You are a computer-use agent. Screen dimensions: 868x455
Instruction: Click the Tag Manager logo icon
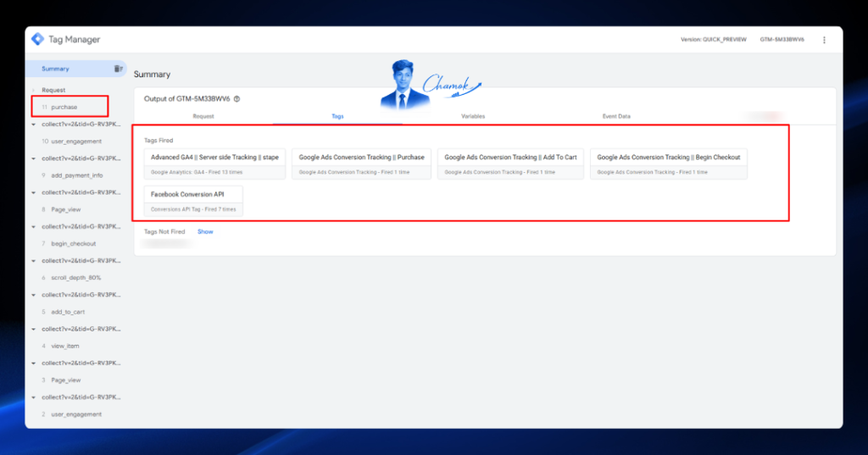point(37,39)
